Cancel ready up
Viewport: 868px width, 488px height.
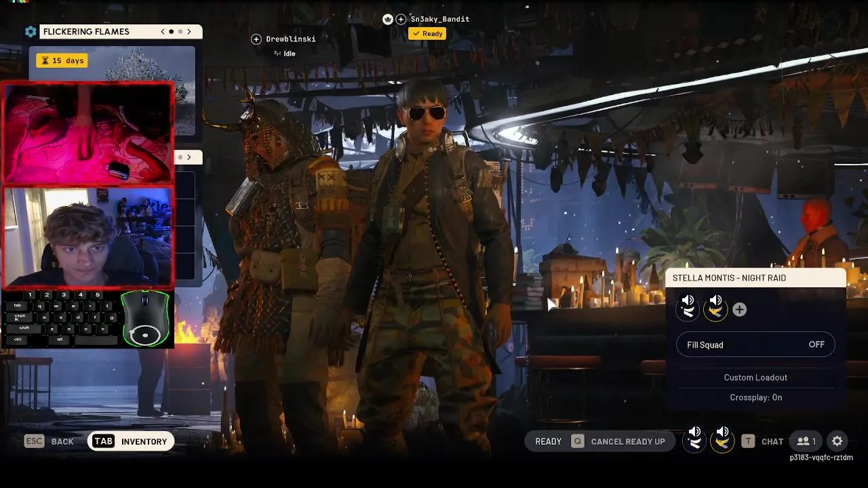(628, 442)
